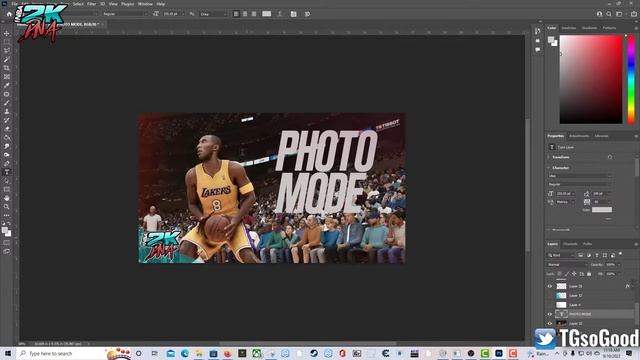Select the Zoom tool
The height and width of the screenshot is (360, 640).
tap(7, 207)
